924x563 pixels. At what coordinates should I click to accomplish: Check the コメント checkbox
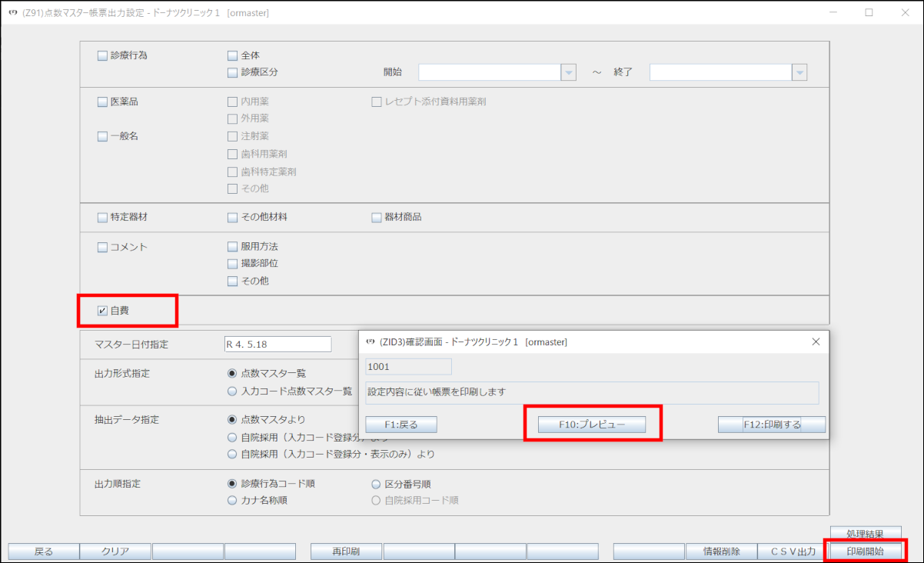click(103, 248)
